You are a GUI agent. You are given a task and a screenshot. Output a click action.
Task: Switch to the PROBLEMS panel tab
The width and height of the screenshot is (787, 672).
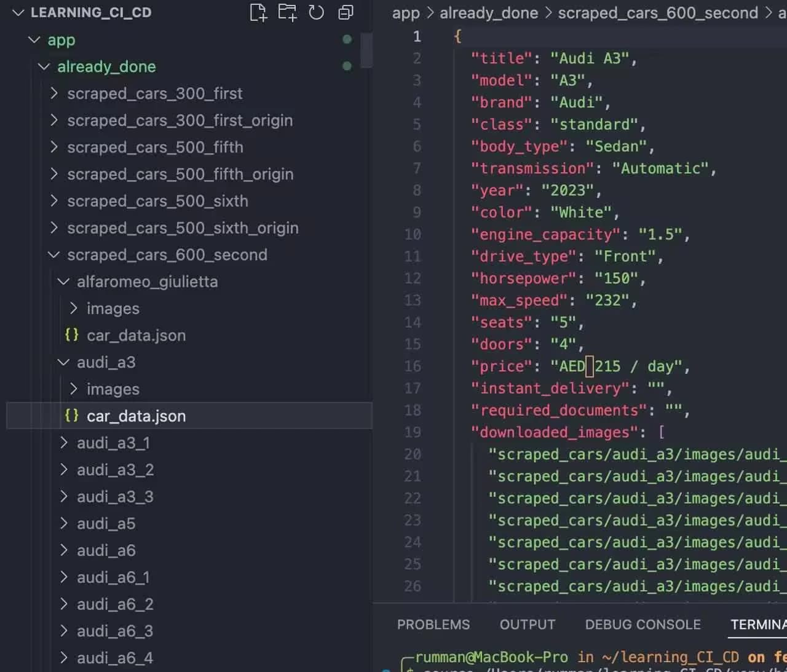click(433, 625)
